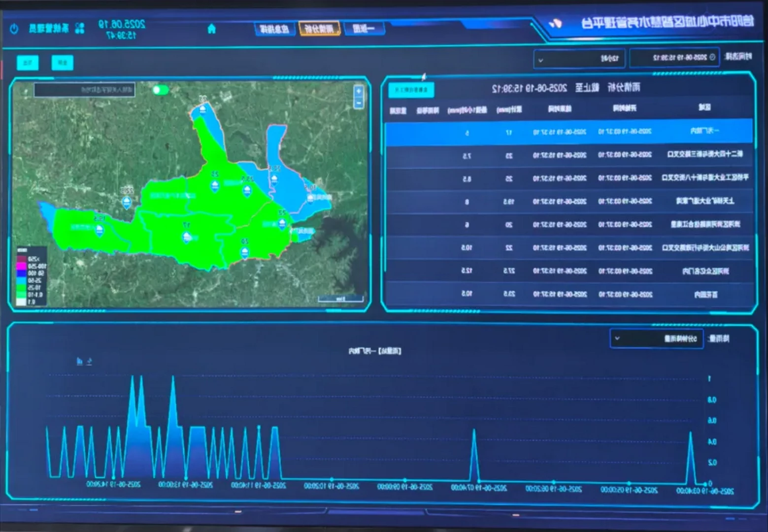Click the >250 magenta-dark legend swatch
This screenshot has height=532, width=768.
tap(22, 259)
